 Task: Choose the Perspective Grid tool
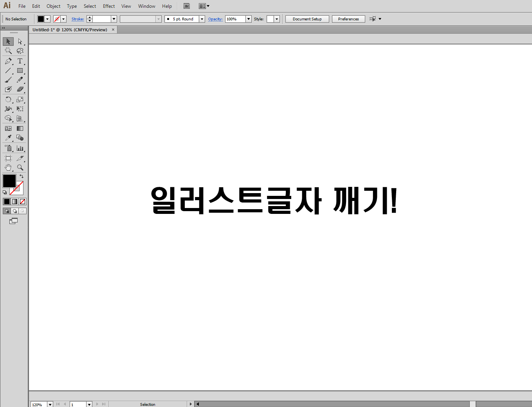(20, 118)
